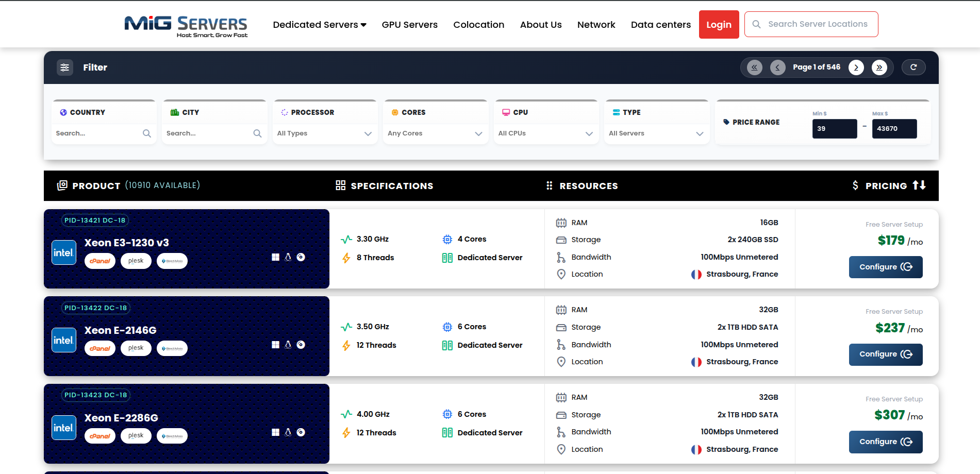Click the disc OS icon on Xeon E-2286G card

(x=301, y=432)
